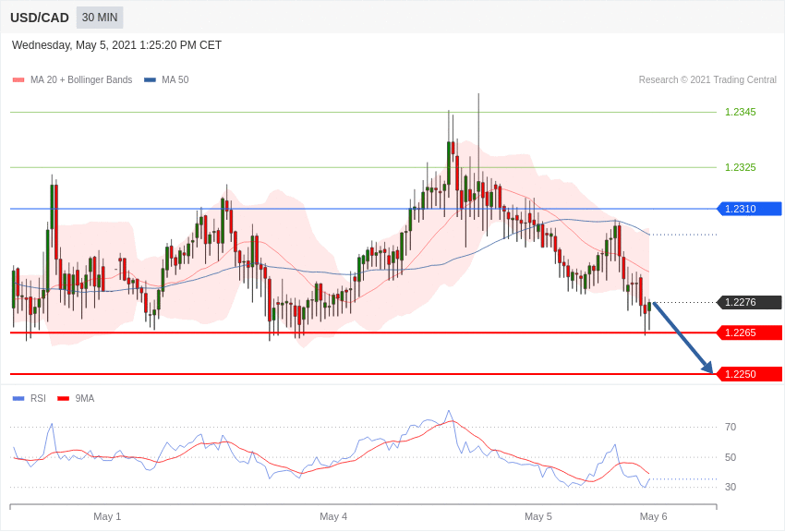Click the 1.2345 resistance level label

point(741,112)
